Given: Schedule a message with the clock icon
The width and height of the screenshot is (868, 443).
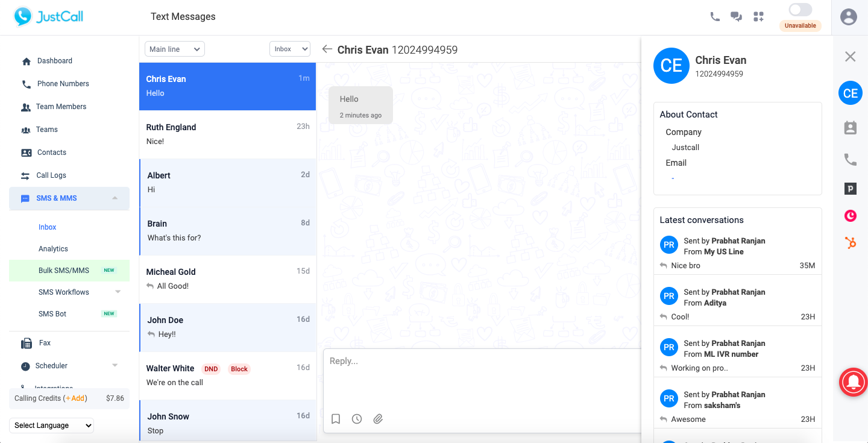Looking at the screenshot, I should coord(357,418).
